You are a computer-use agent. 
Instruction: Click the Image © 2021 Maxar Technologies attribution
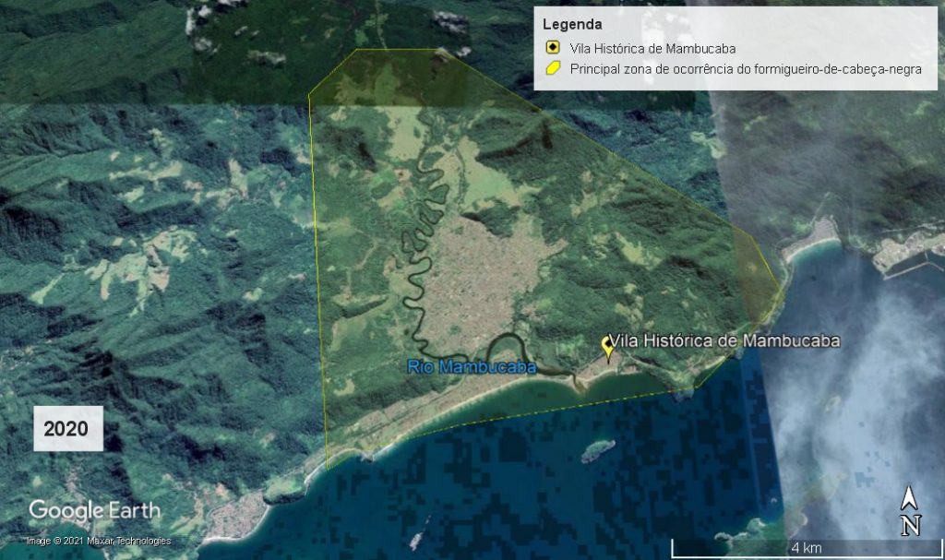click(x=98, y=541)
